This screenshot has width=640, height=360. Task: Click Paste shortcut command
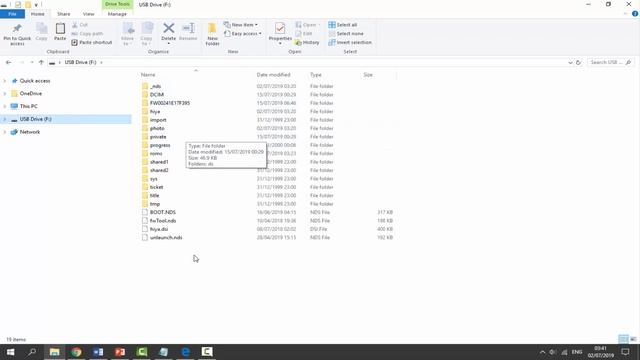pos(92,42)
